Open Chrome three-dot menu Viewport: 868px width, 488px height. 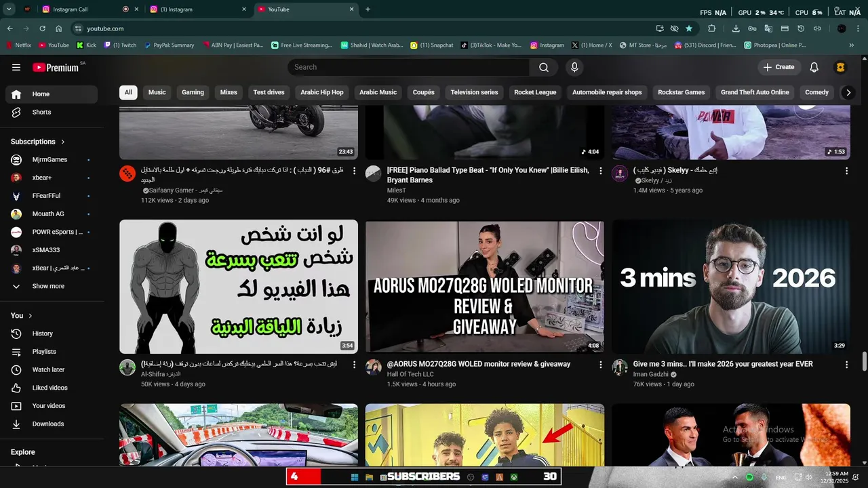tap(859, 28)
